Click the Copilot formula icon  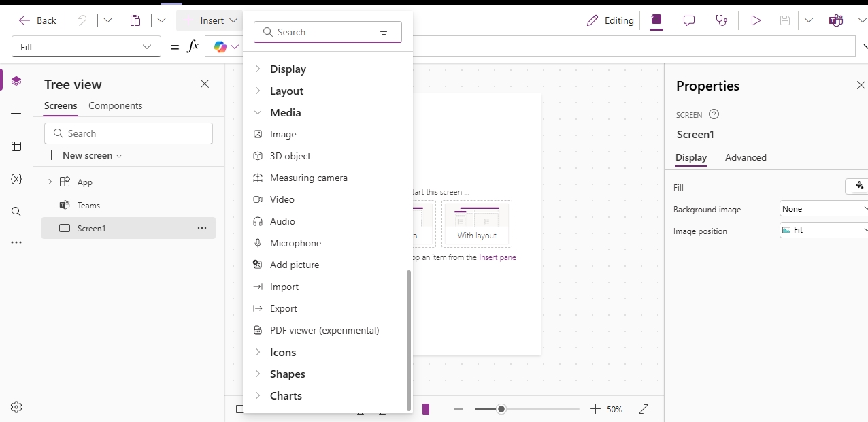[220, 46]
